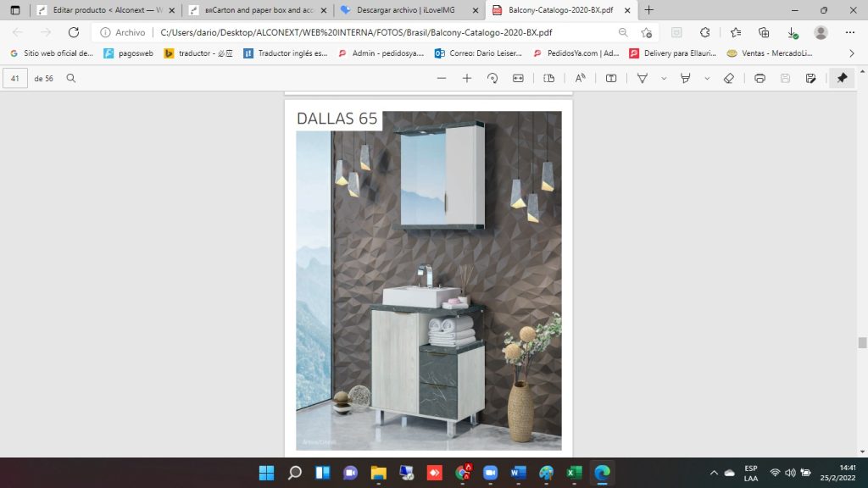Unpin the PDF toolbar
868x488 pixels.
point(842,78)
